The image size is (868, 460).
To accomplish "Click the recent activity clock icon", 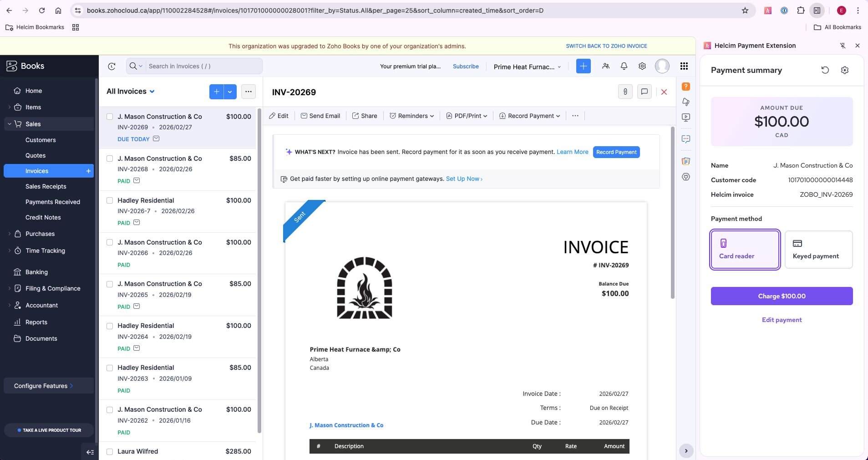I will click(112, 66).
